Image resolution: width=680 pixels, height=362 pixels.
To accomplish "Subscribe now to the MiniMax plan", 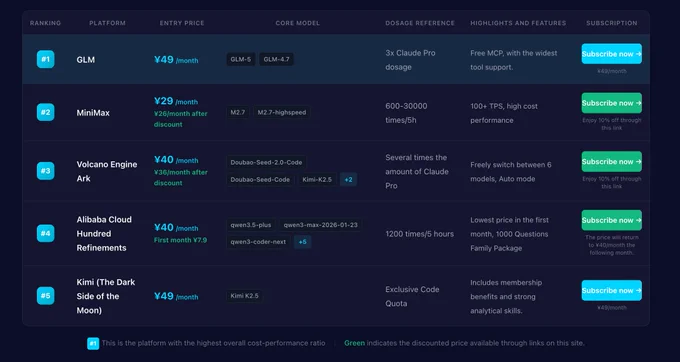I will 611,103.
